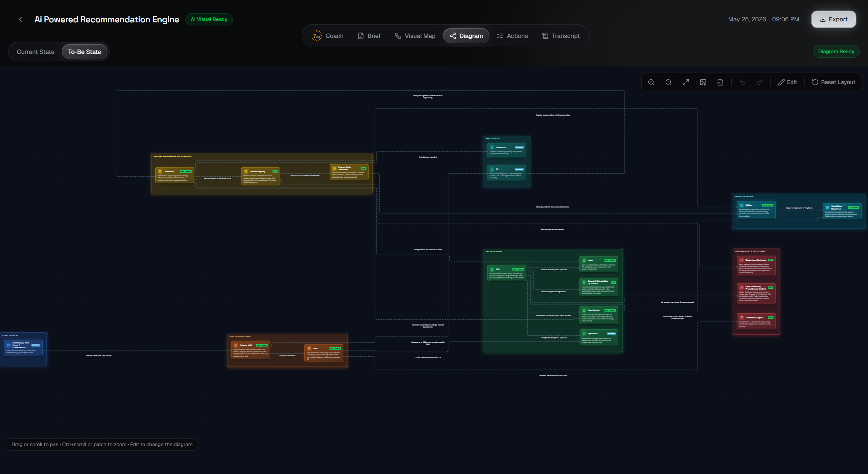This screenshot has height=474, width=868.
Task: Click the AI Visual Ready badge
Action: click(x=209, y=19)
